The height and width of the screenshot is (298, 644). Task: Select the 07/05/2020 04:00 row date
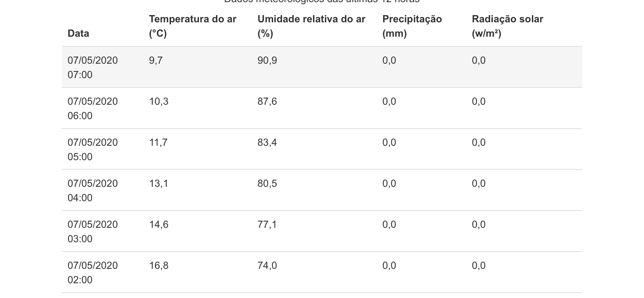(93, 190)
